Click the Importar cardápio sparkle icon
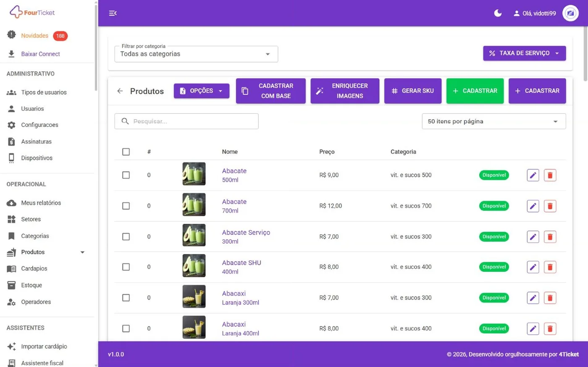Image resolution: width=588 pixels, height=367 pixels. [11, 346]
